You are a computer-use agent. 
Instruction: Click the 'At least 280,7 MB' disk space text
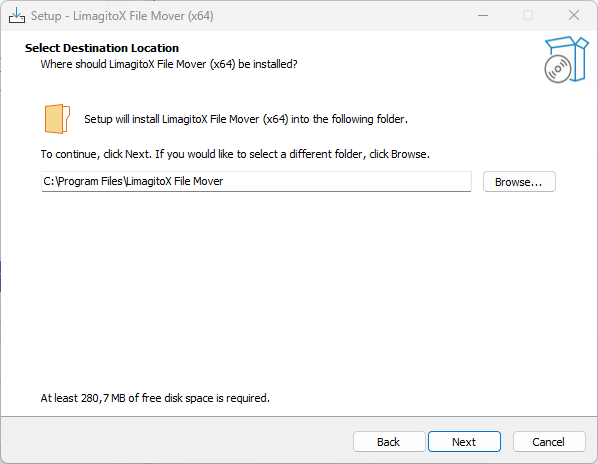pos(155,398)
